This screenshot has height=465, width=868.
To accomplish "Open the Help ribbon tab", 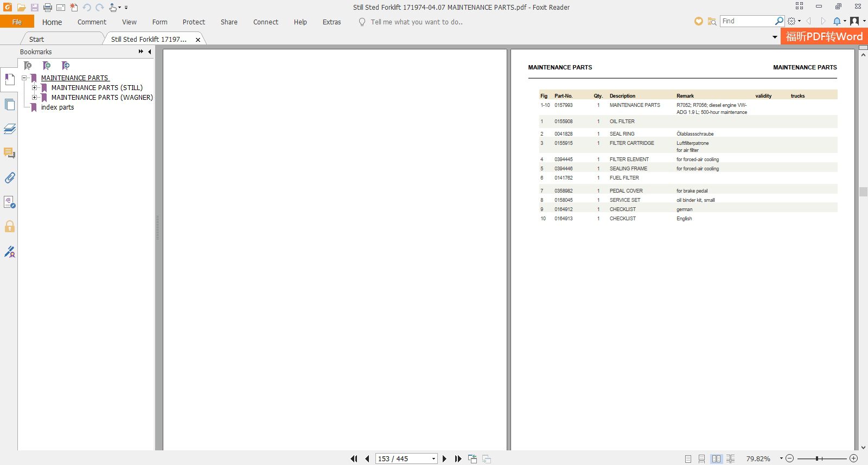I will [x=301, y=22].
